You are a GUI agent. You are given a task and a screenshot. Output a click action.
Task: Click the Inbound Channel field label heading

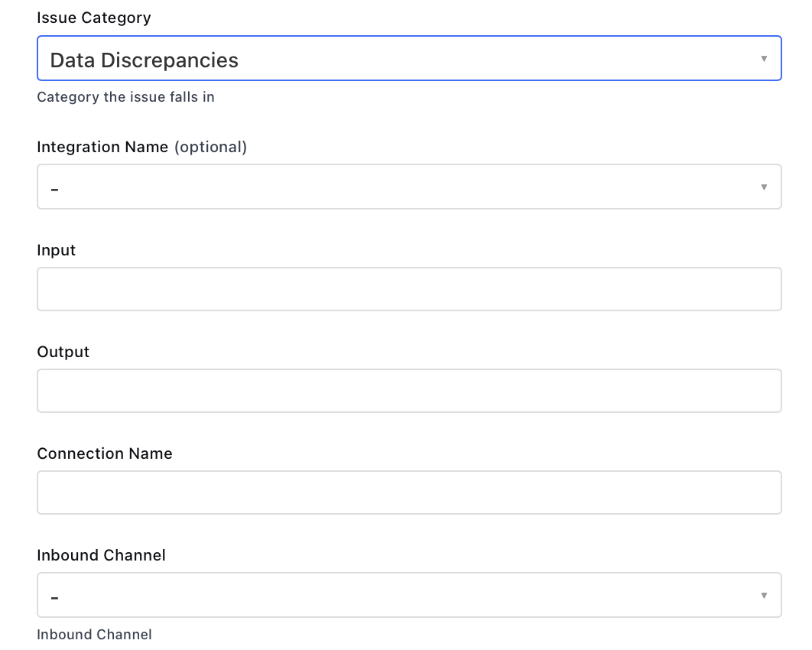click(x=101, y=555)
